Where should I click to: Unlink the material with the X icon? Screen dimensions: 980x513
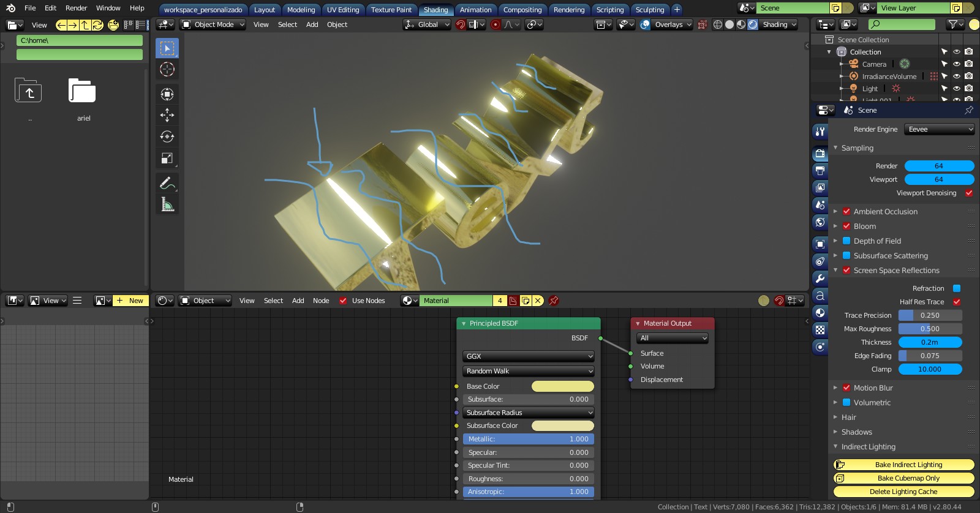tap(538, 301)
